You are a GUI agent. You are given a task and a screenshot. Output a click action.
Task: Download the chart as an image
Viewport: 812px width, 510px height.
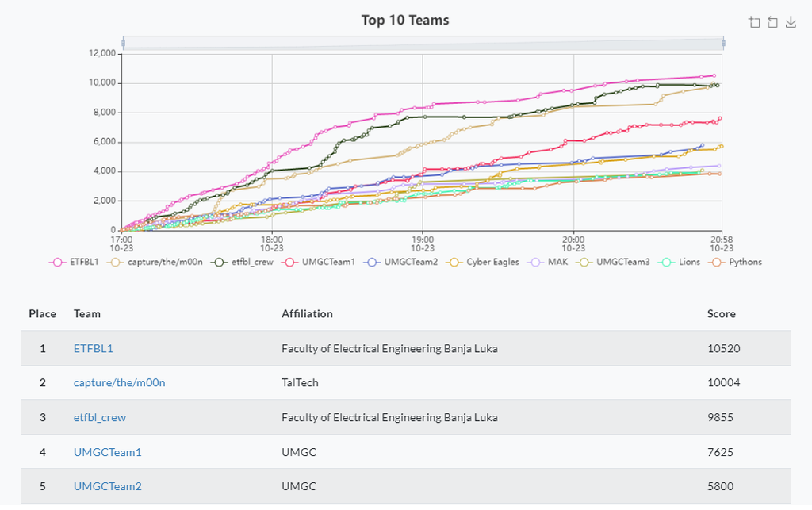click(x=791, y=22)
